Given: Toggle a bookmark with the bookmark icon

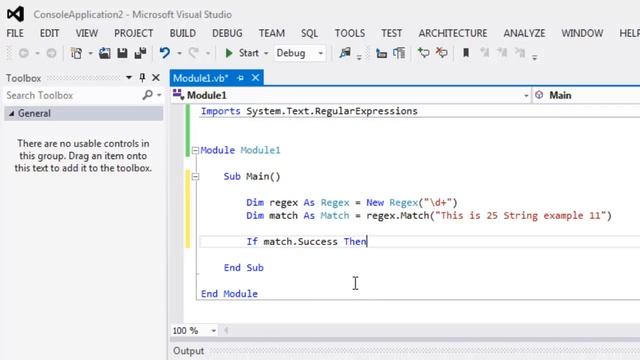Looking at the screenshot, I should click(x=466, y=53).
